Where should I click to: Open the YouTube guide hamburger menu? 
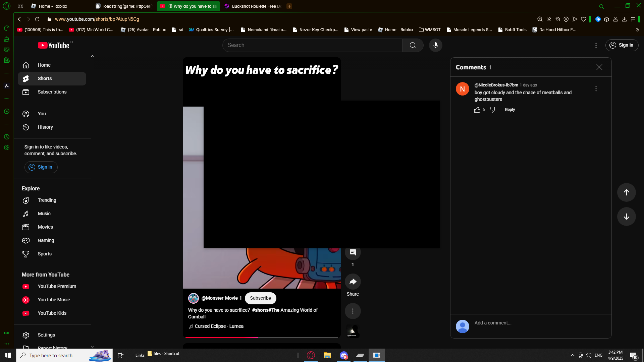coord(26,45)
